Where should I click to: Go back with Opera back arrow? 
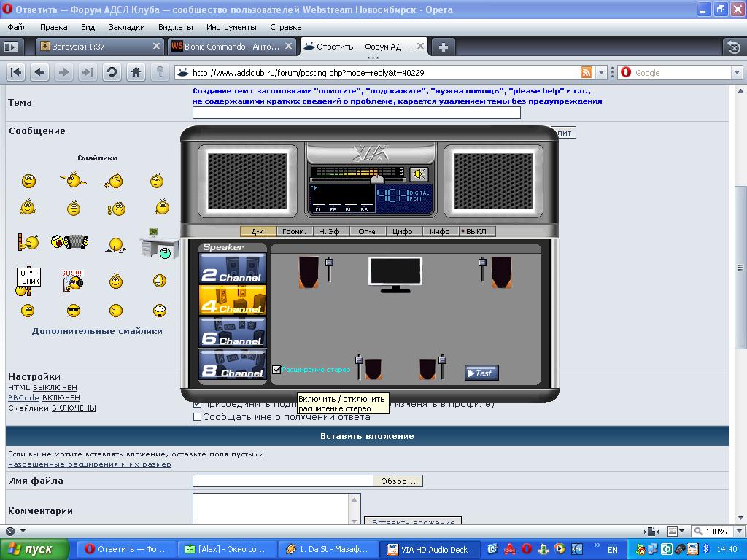40,72
